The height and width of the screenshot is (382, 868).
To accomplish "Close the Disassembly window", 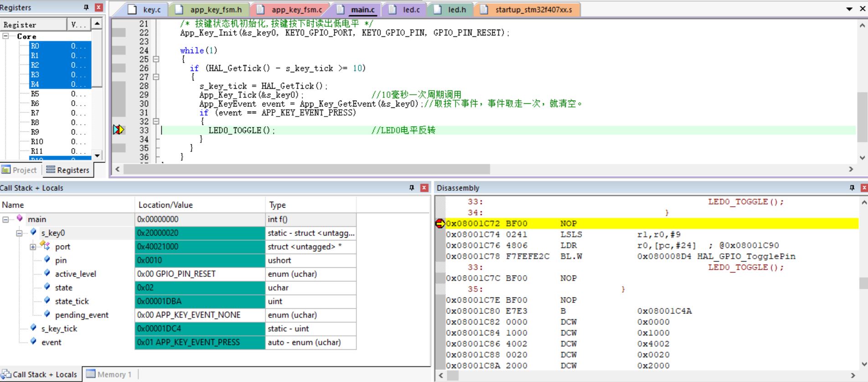I will coord(864,188).
